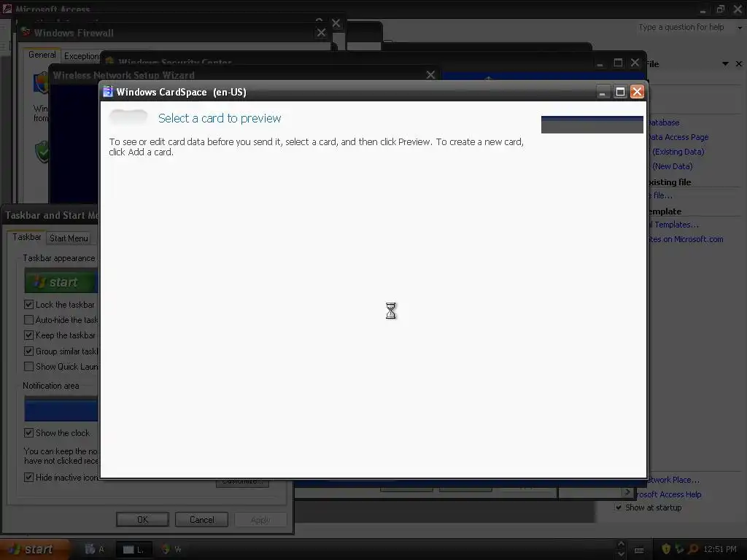
Task: Maximize the Windows CardSpace window
Action: click(620, 92)
